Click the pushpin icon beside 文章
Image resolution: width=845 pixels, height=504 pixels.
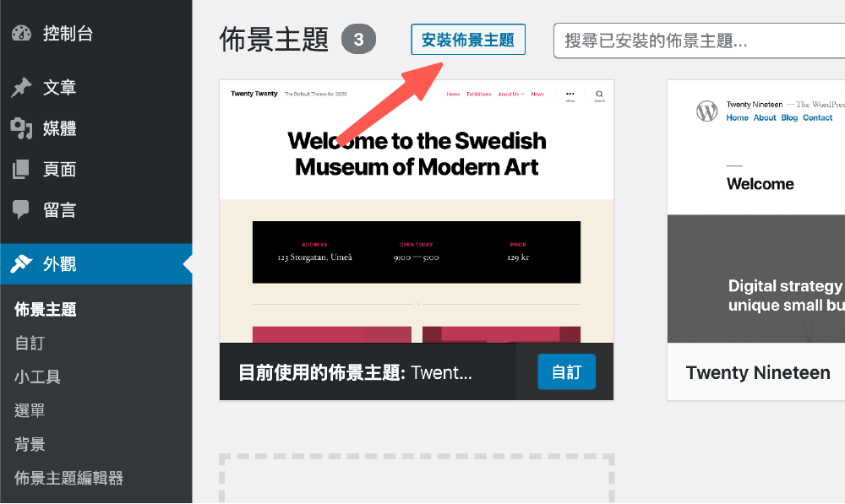[x=21, y=87]
